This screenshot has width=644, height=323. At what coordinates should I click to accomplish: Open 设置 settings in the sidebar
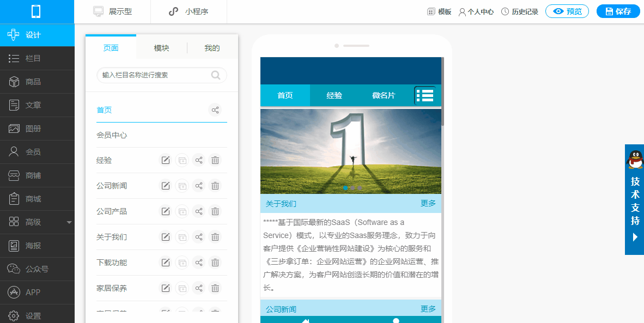38,315
